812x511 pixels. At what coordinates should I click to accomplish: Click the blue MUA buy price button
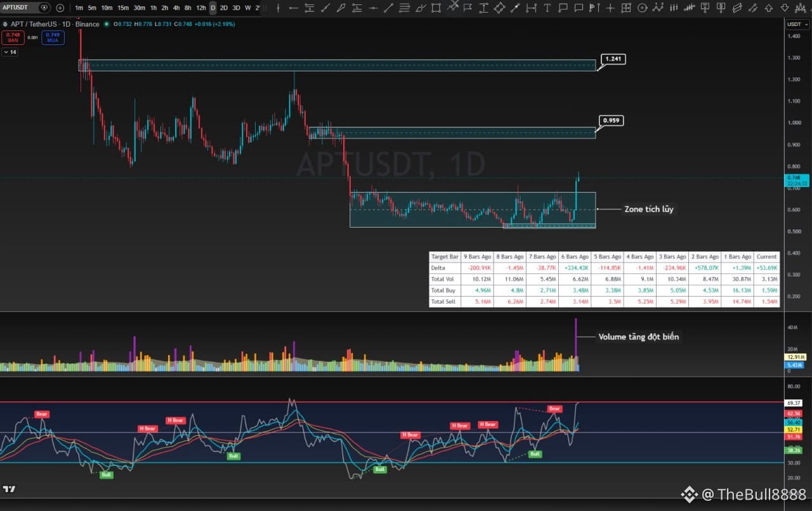click(53, 37)
